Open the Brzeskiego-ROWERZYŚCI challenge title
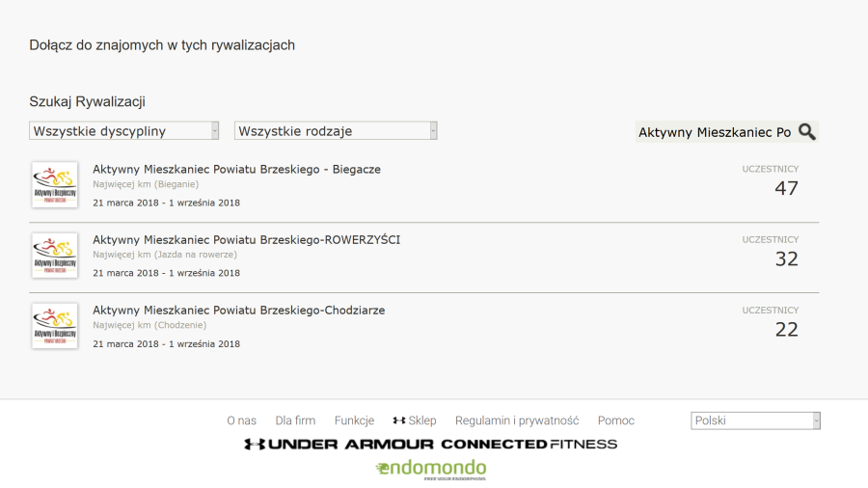 246,240
